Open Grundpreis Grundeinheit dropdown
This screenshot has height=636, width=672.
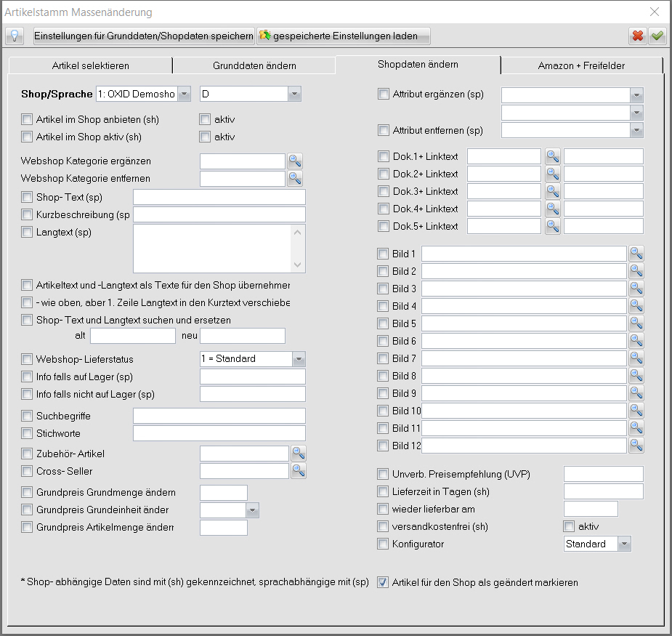click(x=252, y=510)
